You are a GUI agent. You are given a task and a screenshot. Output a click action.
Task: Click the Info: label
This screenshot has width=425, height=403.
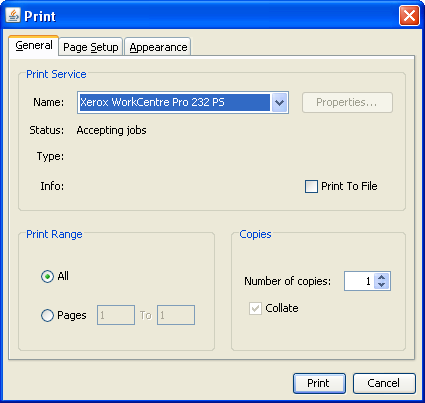click(x=52, y=186)
